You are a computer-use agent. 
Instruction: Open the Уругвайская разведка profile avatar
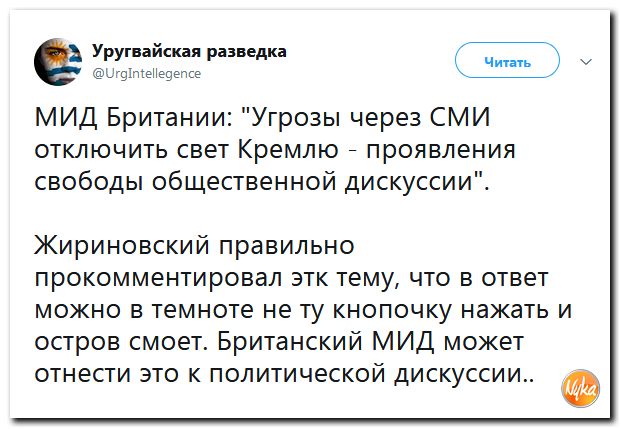(58, 61)
